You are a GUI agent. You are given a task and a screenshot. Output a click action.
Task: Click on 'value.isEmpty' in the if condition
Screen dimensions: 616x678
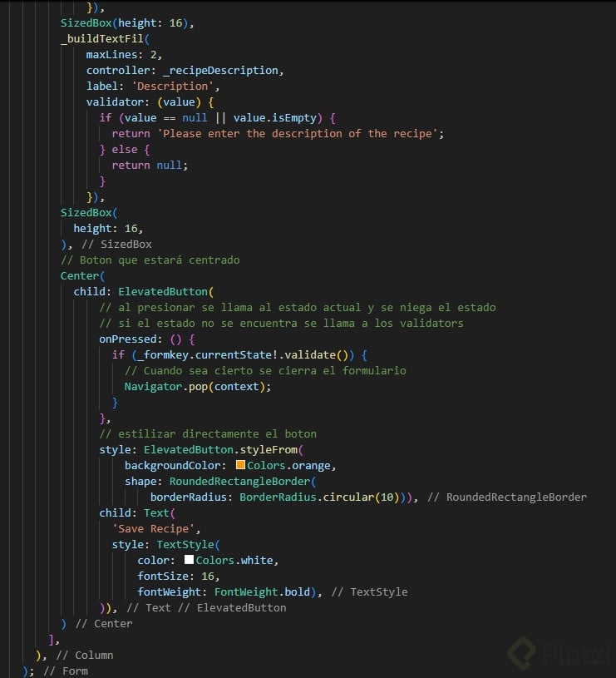click(x=274, y=118)
